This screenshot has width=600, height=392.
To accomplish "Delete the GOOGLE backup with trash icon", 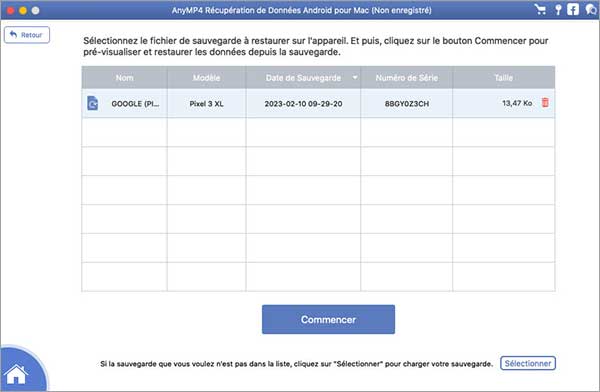I will [x=545, y=103].
